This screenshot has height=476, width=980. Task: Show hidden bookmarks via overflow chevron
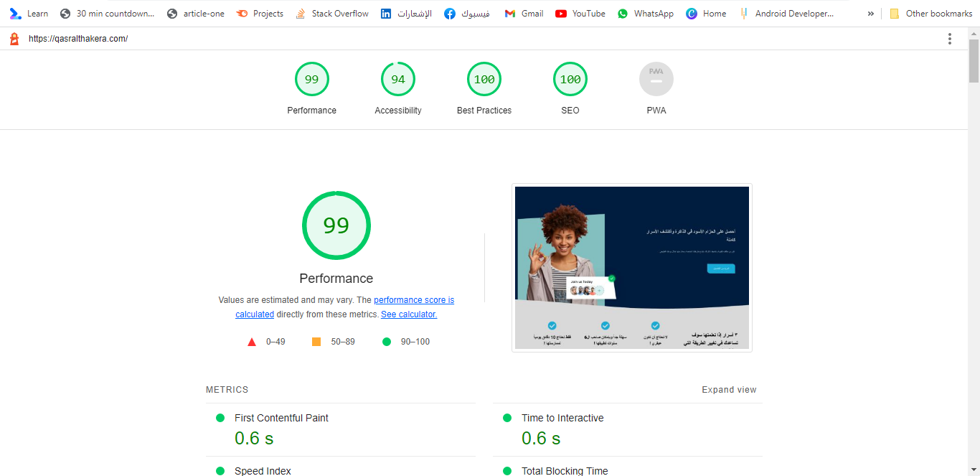pyautogui.click(x=871, y=14)
